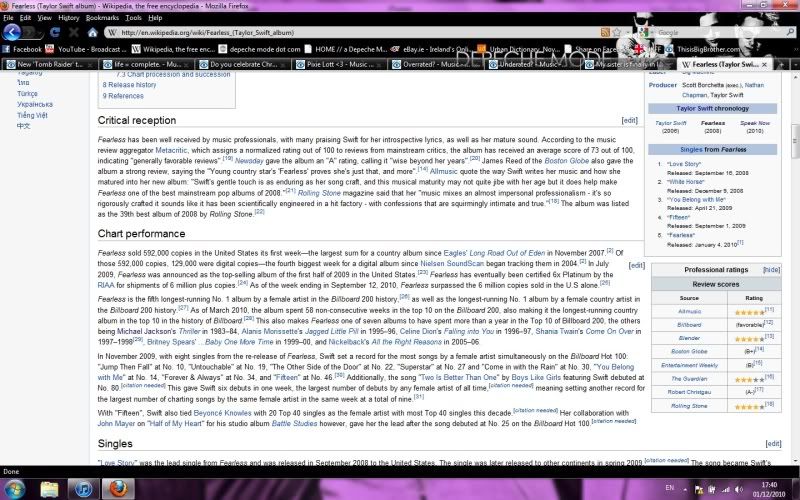Open Türkçe language version
This screenshot has width=800, height=500.
(x=27, y=93)
